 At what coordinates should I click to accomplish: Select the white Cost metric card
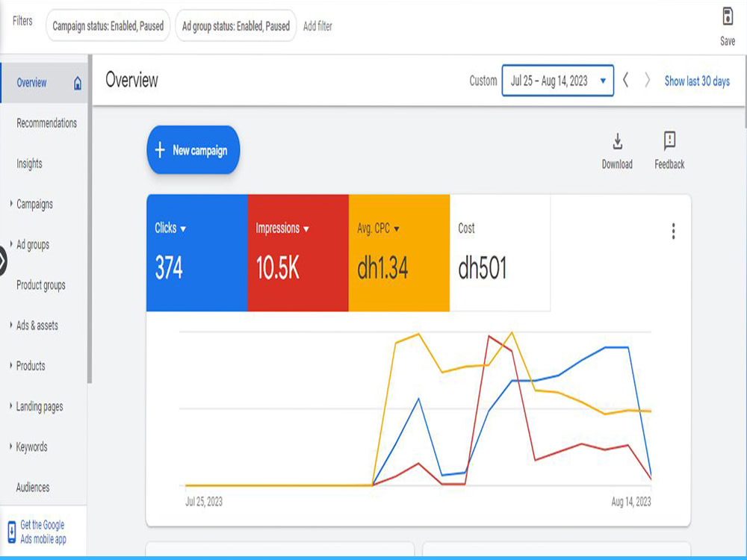(500, 253)
